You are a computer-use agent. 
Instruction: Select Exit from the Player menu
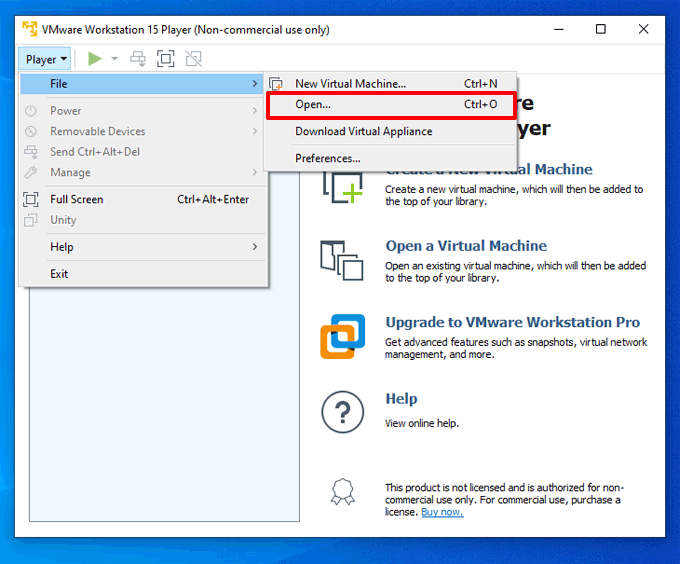tap(143, 274)
